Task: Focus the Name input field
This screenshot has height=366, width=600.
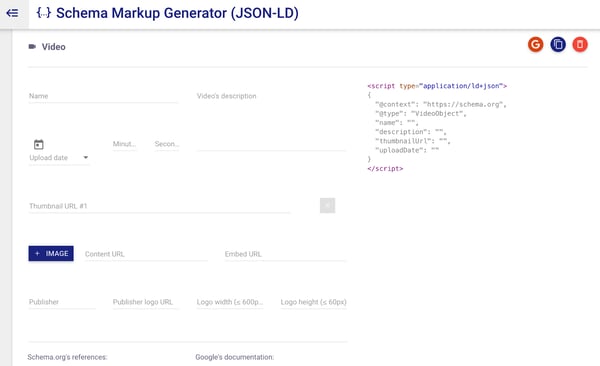Action: point(103,96)
